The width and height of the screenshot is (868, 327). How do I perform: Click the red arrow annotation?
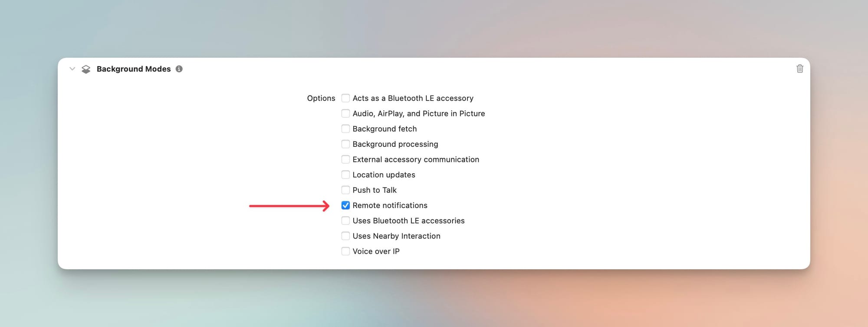pos(289,206)
